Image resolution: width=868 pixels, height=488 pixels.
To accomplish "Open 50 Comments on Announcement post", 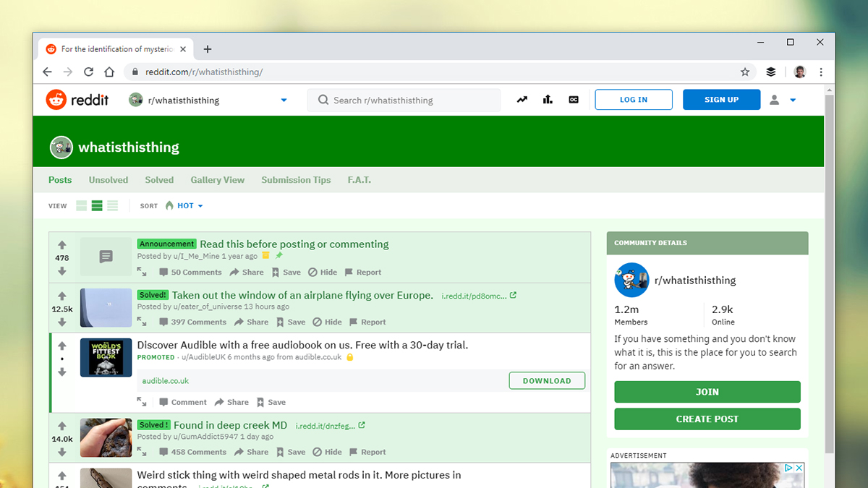I will [190, 273].
